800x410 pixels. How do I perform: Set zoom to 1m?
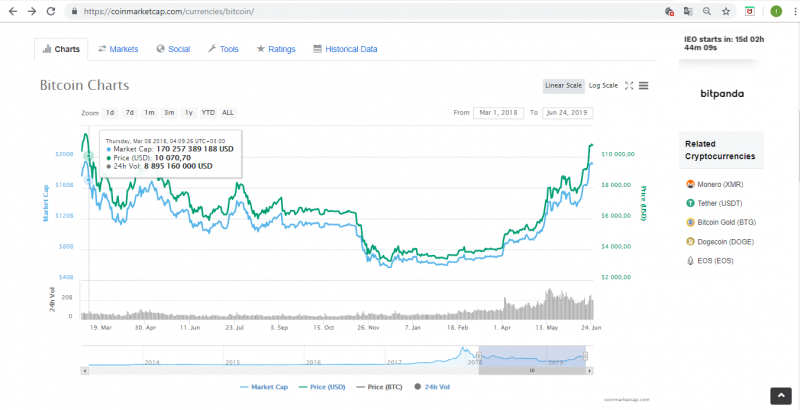(149, 113)
